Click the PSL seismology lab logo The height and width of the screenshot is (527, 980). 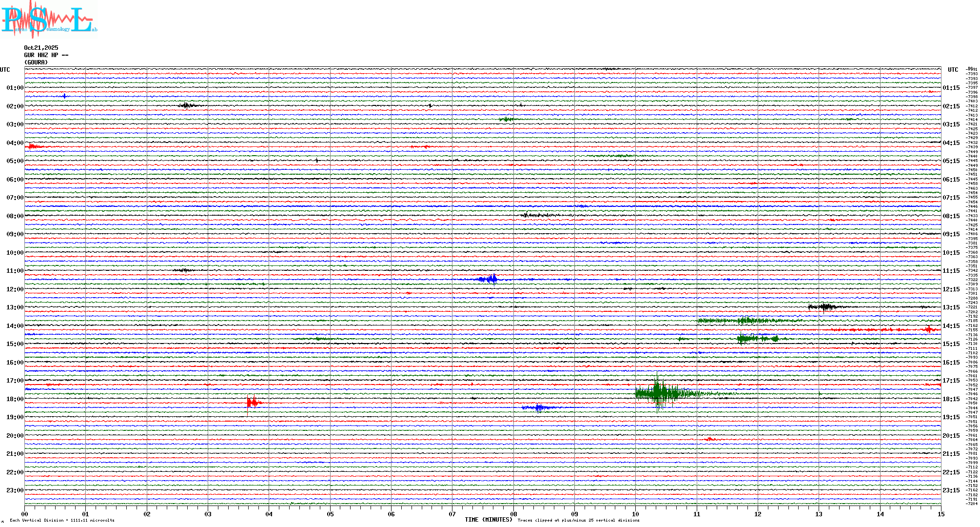pyautogui.click(x=49, y=20)
